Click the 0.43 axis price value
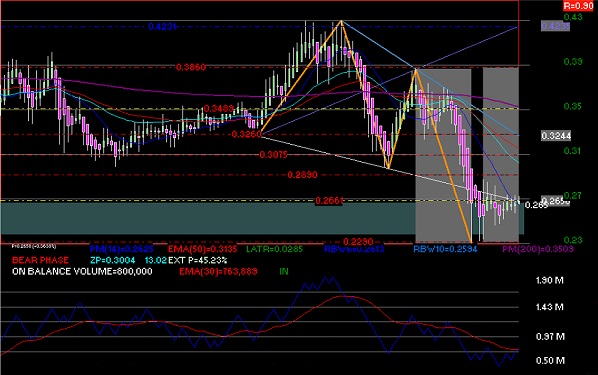This screenshot has height=375, width=598. pyautogui.click(x=573, y=17)
